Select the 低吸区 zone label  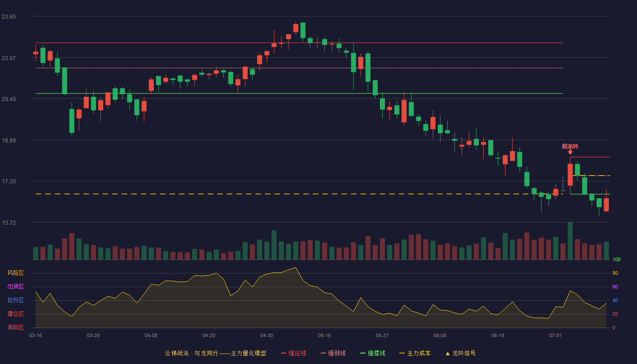[x=15, y=327]
